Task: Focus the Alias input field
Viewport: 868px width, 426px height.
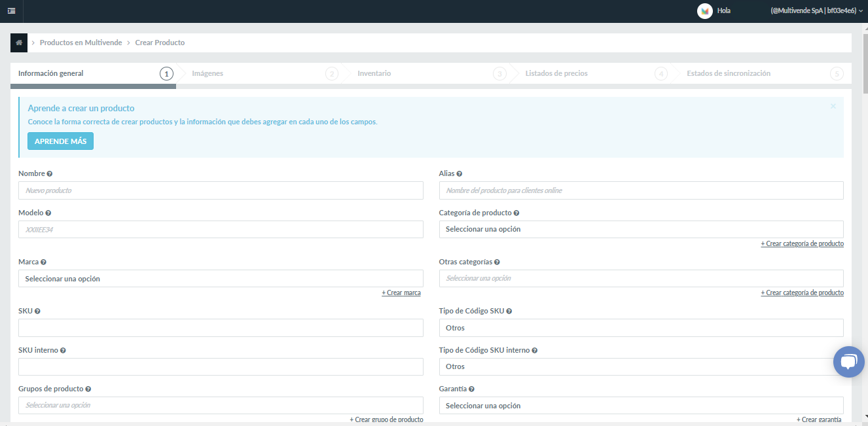Action: click(x=641, y=190)
